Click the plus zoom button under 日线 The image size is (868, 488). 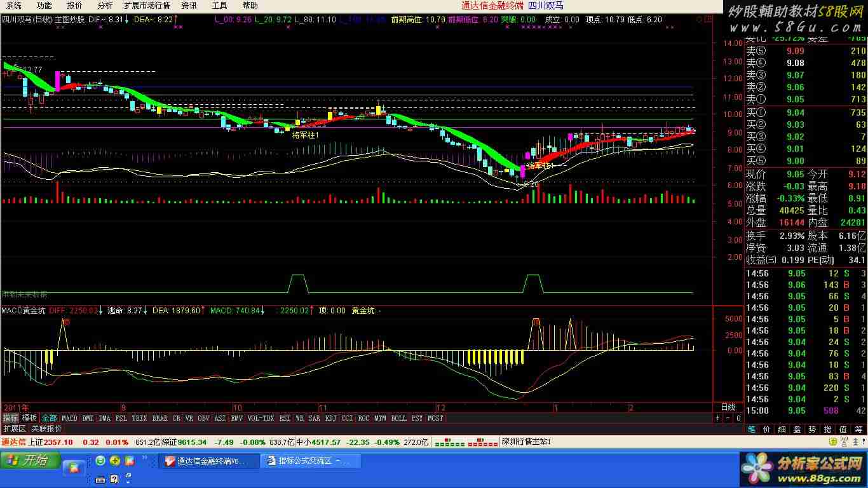pyautogui.click(x=717, y=418)
